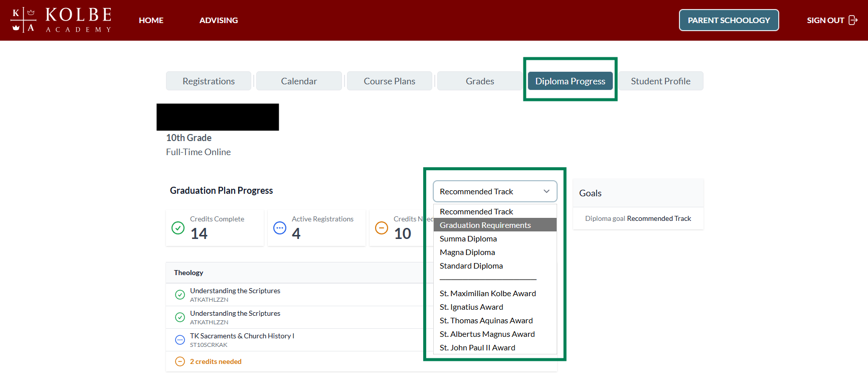Click the Diploma goal Recommended Track text
This screenshot has width=868, height=377.
[x=638, y=218]
